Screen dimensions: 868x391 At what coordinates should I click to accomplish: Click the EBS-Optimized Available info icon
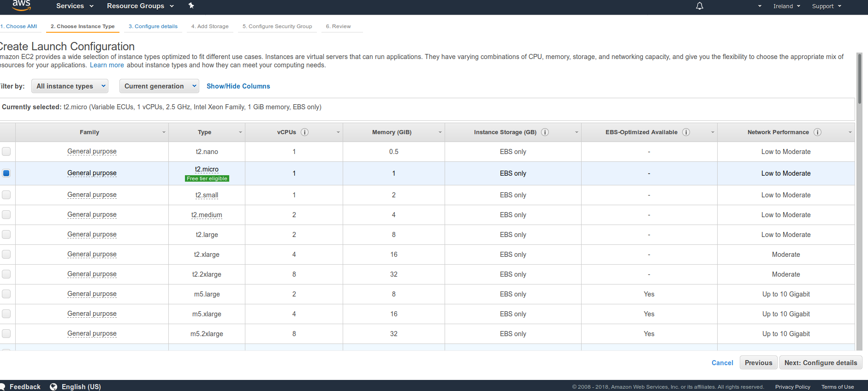coord(686,132)
